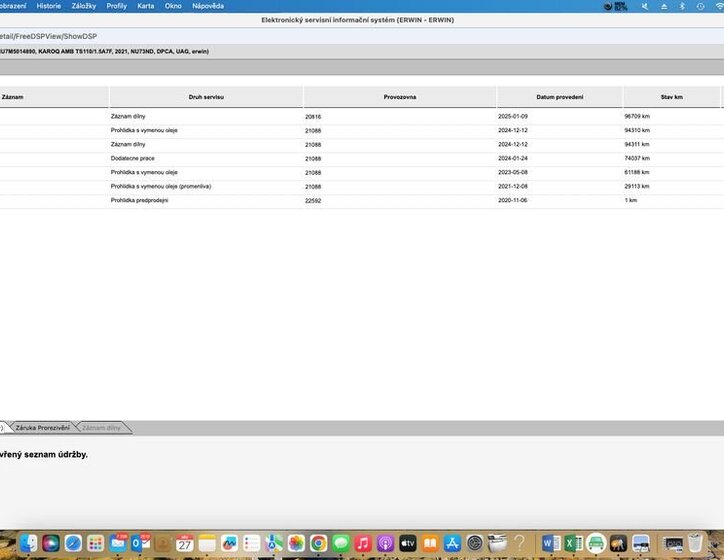Image resolution: width=724 pixels, height=560 pixels.
Task: Open the App Store from the Dock
Action: tap(453, 543)
